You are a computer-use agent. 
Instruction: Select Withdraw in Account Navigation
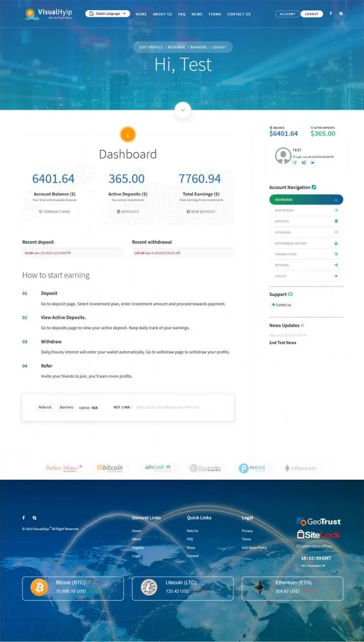pos(306,232)
